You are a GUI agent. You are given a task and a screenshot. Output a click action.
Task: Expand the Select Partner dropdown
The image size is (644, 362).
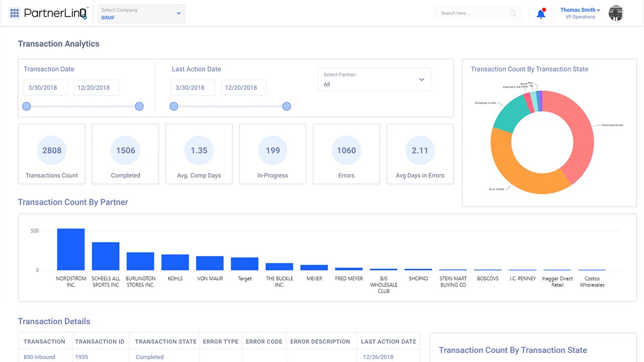(x=374, y=79)
